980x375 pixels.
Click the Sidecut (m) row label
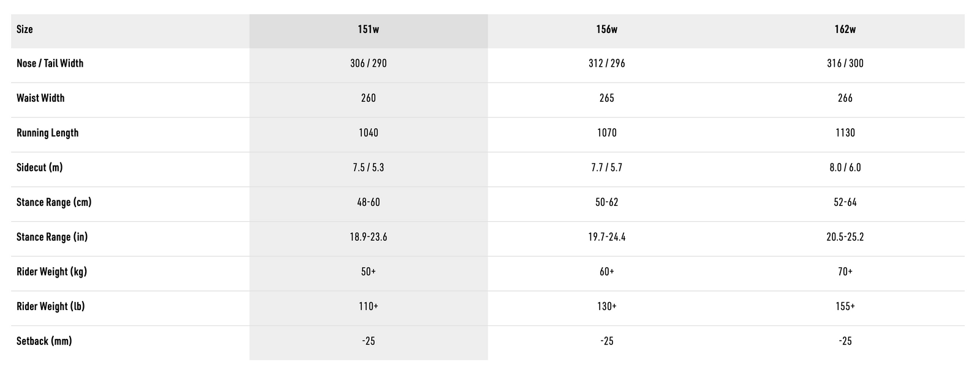[x=39, y=167]
